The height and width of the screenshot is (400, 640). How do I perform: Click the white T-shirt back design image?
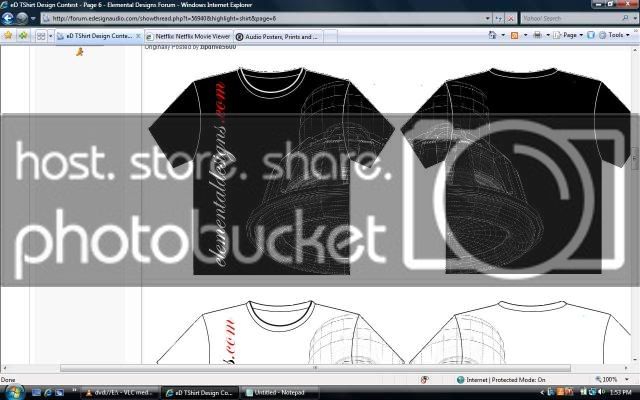click(520, 332)
